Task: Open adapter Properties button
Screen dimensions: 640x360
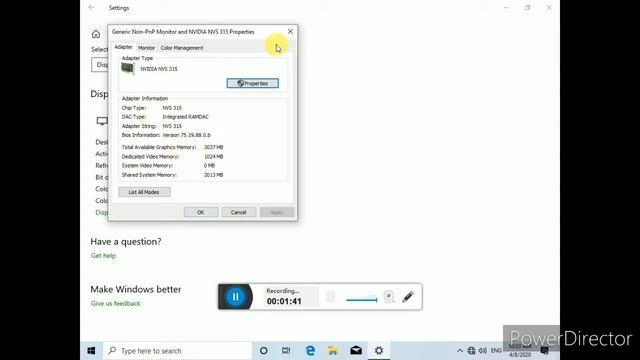Action: click(253, 83)
